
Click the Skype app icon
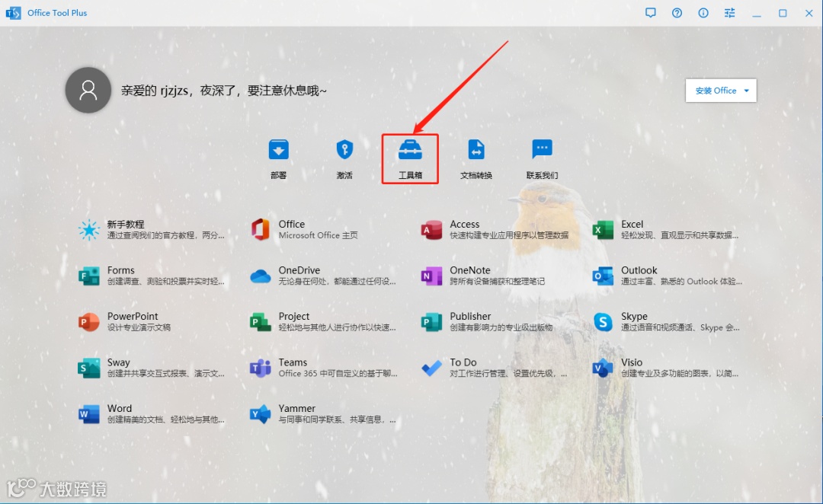[603, 322]
